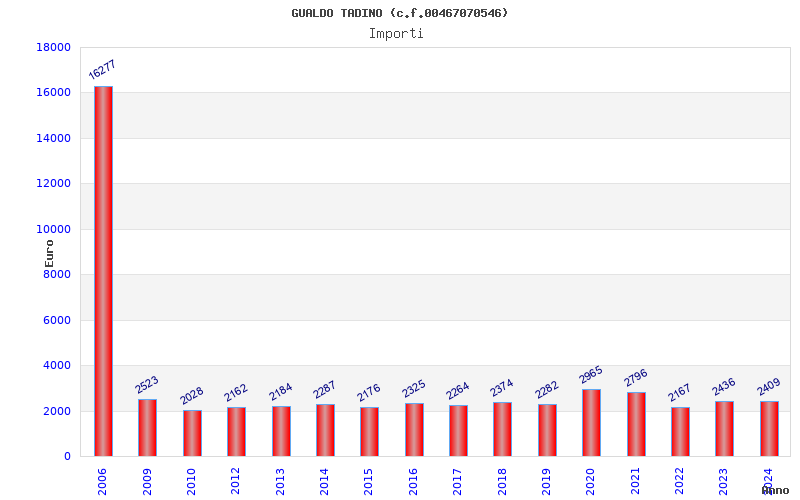Click the 2020 x-axis year label

[590, 482]
